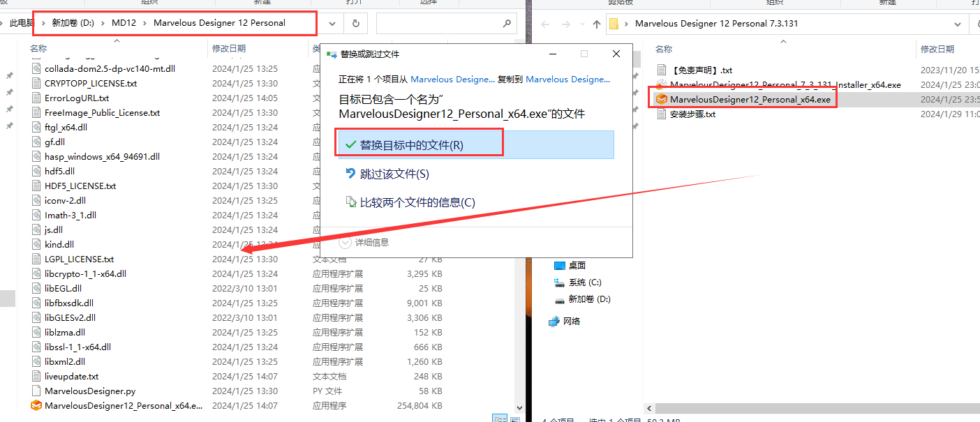Click the iconv-2.dll file icon
980x422 pixels.
38,200
